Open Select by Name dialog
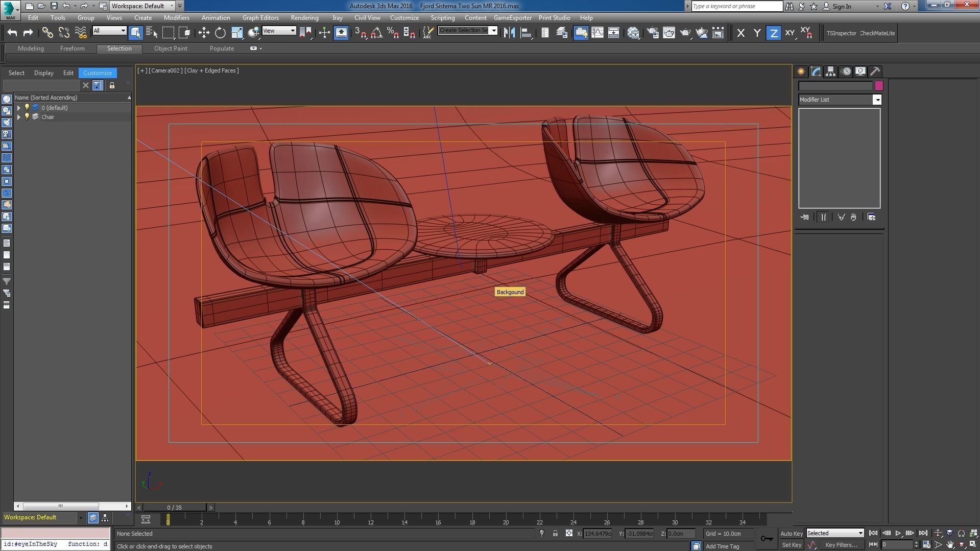Image resolution: width=980 pixels, height=551 pixels. (152, 33)
